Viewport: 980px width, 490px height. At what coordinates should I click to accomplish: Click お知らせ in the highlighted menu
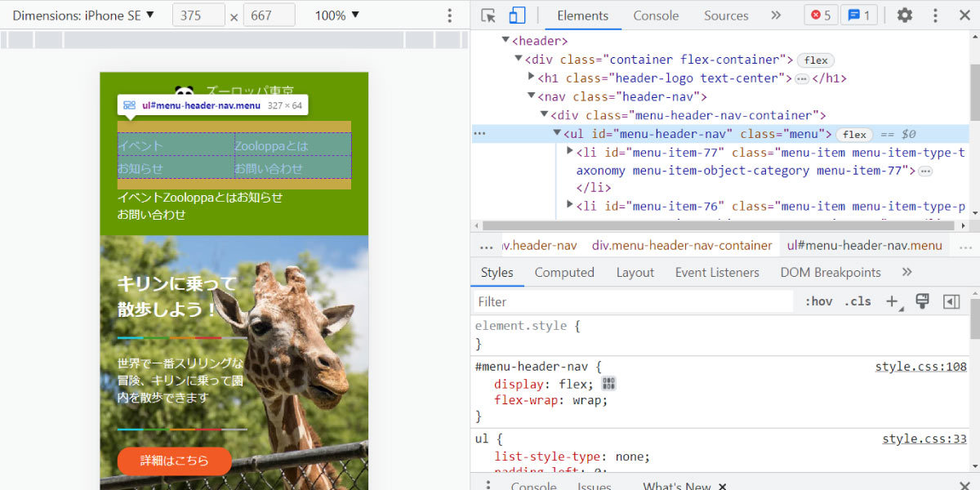pos(140,168)
